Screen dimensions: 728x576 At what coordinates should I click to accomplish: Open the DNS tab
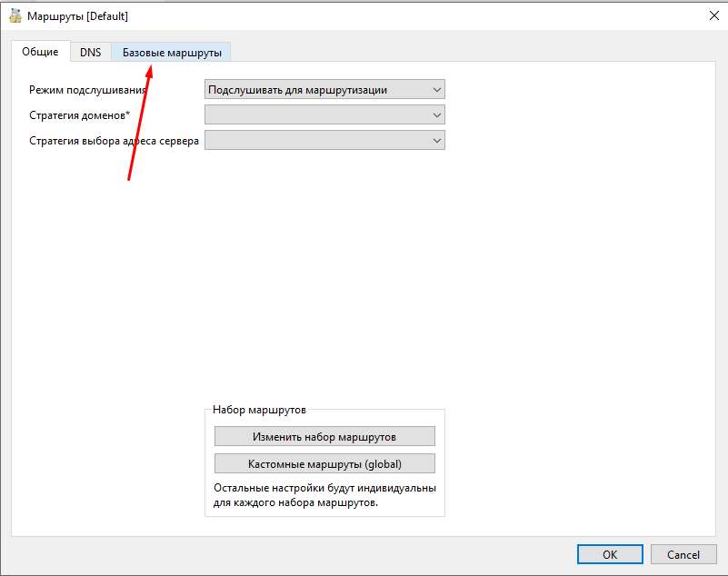pyautogui.click(x=90, y=53)
